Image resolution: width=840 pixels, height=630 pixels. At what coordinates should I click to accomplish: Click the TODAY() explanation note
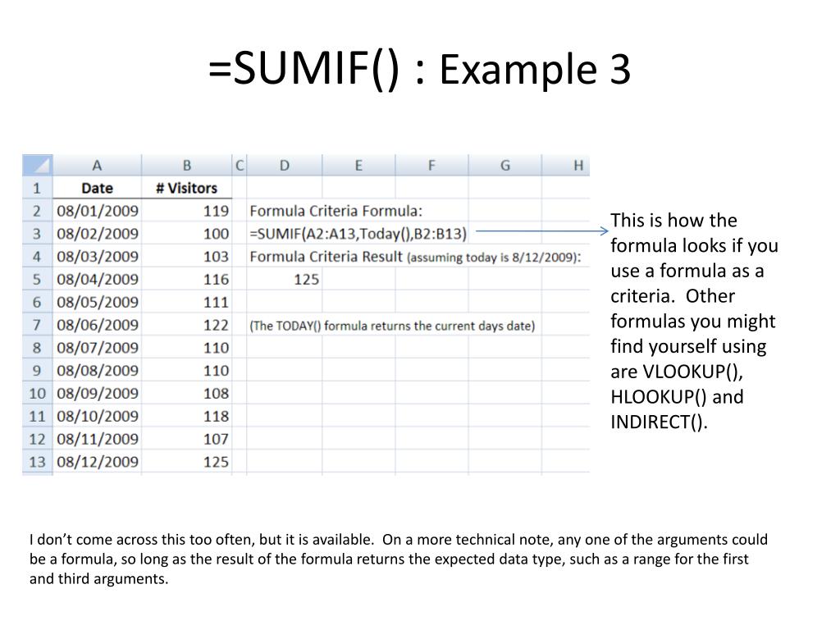coord(394,325)
